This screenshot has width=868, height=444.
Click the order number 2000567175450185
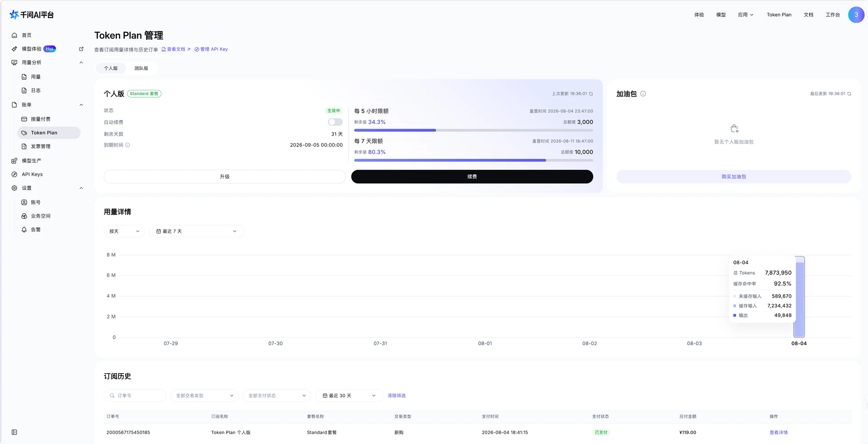(x=128, y=433)
